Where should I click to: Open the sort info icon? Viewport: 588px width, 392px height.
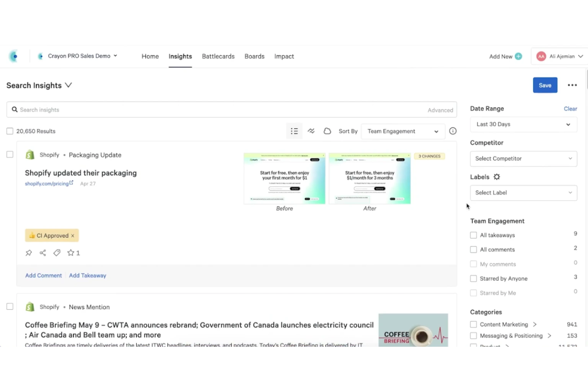coord(453,131)
